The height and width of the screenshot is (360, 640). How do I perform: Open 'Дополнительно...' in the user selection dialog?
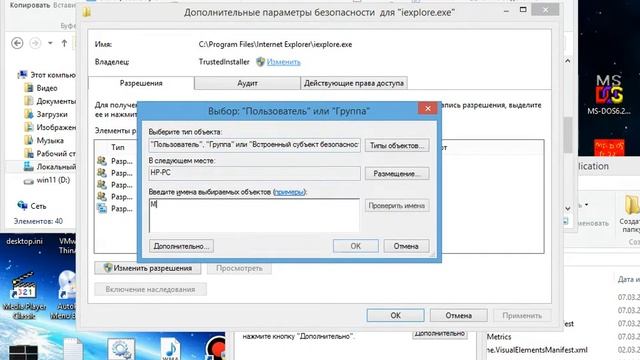pyautogui.click(x=181, y=246)
